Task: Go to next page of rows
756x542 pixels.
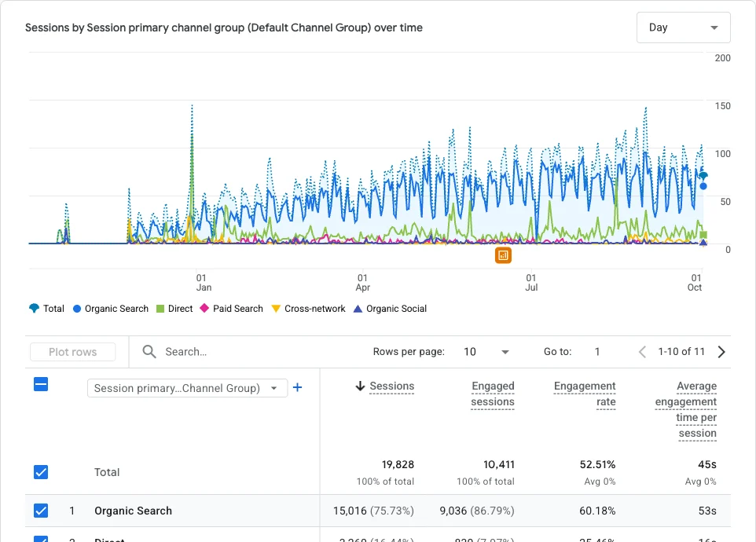Action: pyautogui.click(x=721, y=352)
